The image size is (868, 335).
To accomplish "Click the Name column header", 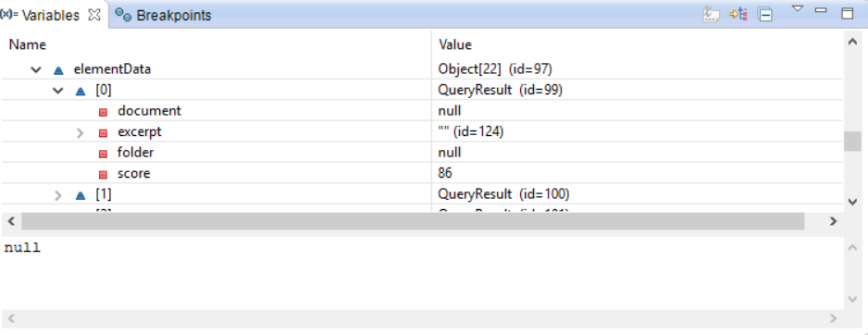I will coord(28,44).
